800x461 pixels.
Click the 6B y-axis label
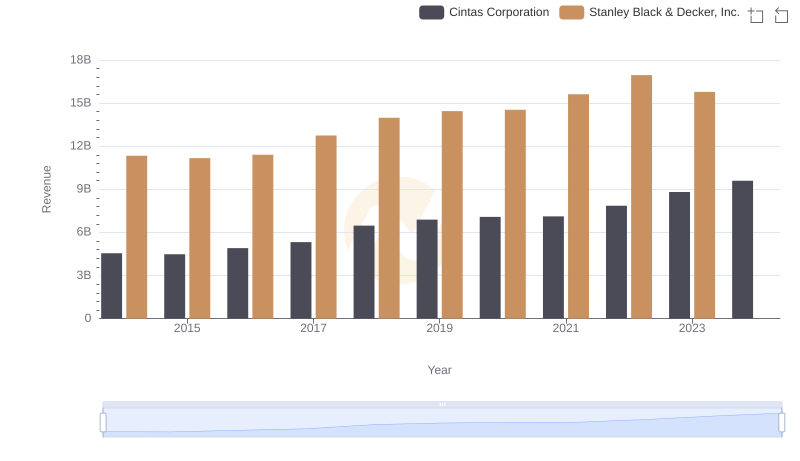tap(84, 232)
